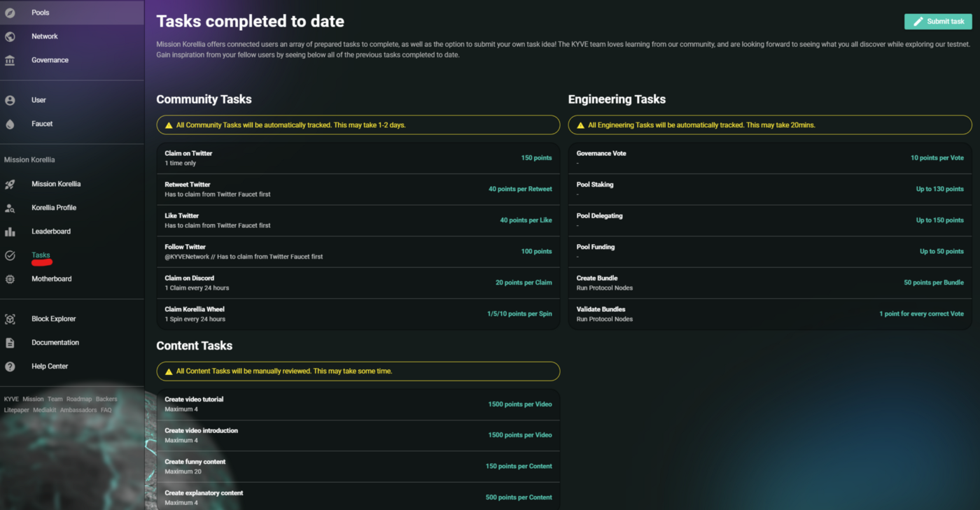Open the FAQ footer link
Viewport: 980px width, 510px height.
106,411
